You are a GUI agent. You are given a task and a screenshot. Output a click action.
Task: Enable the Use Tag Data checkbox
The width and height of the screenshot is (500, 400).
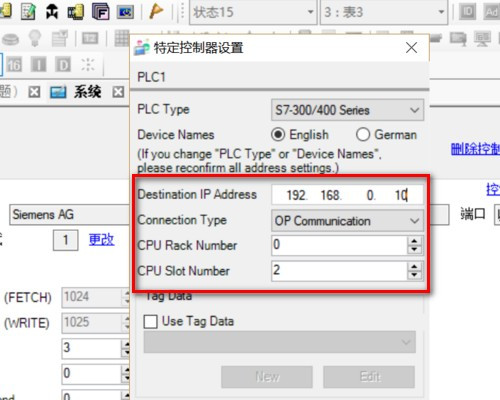(150, 322)
